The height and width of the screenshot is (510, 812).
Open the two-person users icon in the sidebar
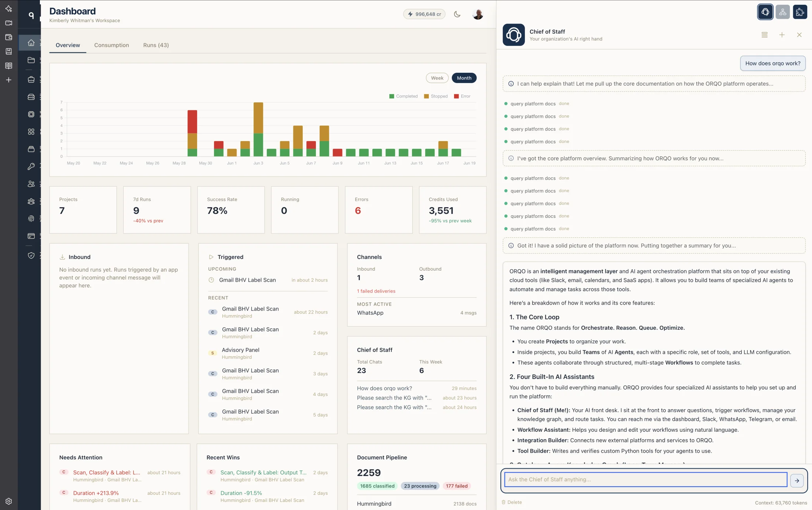[x=31, y=184]
